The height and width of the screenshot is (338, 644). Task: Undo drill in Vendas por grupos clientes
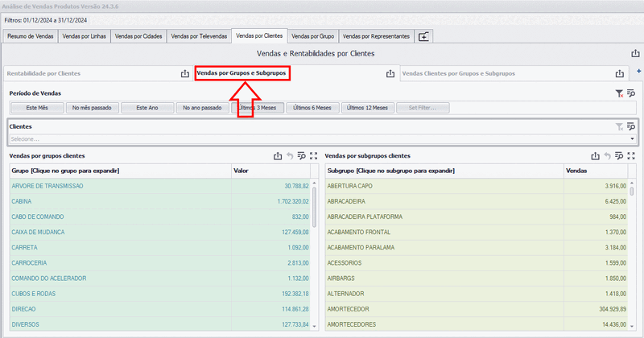290,156
